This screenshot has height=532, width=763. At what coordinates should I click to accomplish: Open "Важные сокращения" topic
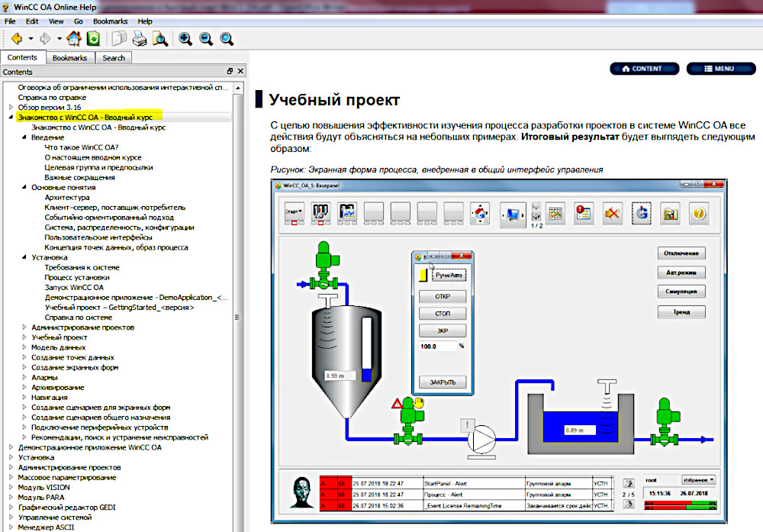click(x=80, y=178)
